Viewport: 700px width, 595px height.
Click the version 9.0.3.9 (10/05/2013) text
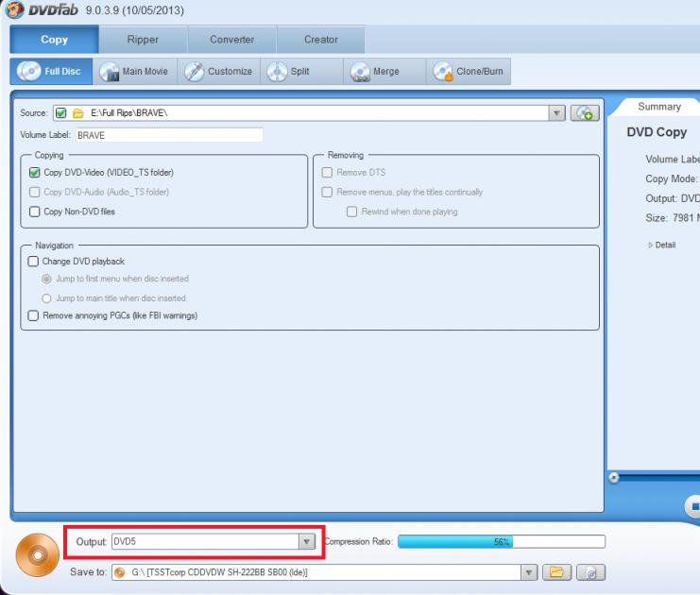click(135, 10)
